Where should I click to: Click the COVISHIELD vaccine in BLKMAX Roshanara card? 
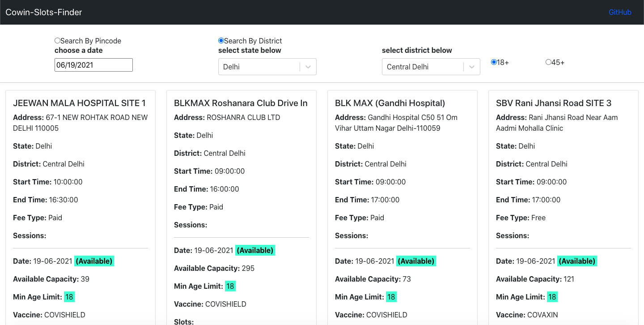[x=226, y=304]
